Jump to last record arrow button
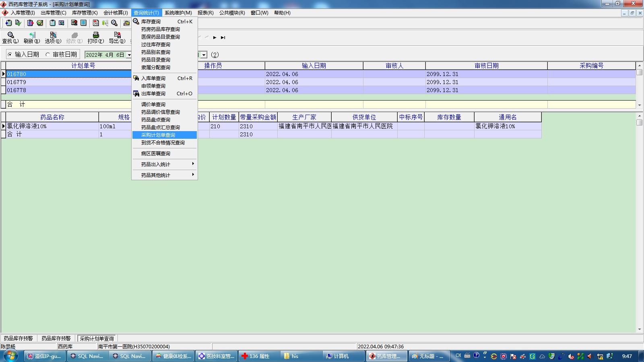Viewport: 644px width, 362px height. tap(223, 37)
